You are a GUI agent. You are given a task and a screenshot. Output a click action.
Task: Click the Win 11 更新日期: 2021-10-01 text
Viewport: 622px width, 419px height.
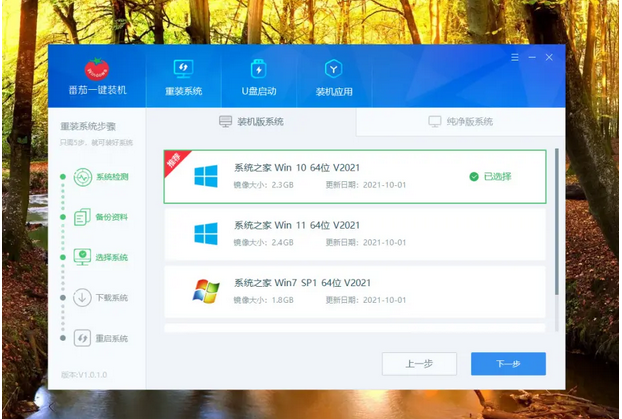point(366,242)
